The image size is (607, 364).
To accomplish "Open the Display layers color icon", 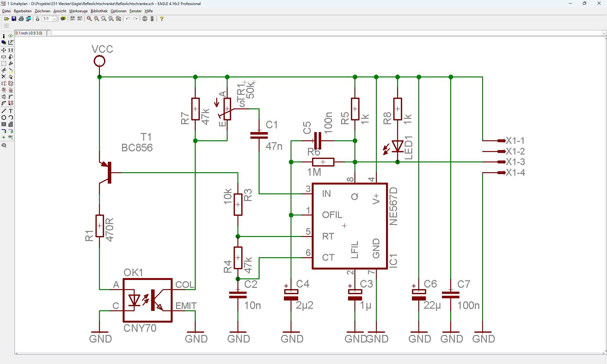I will [4, 42].
